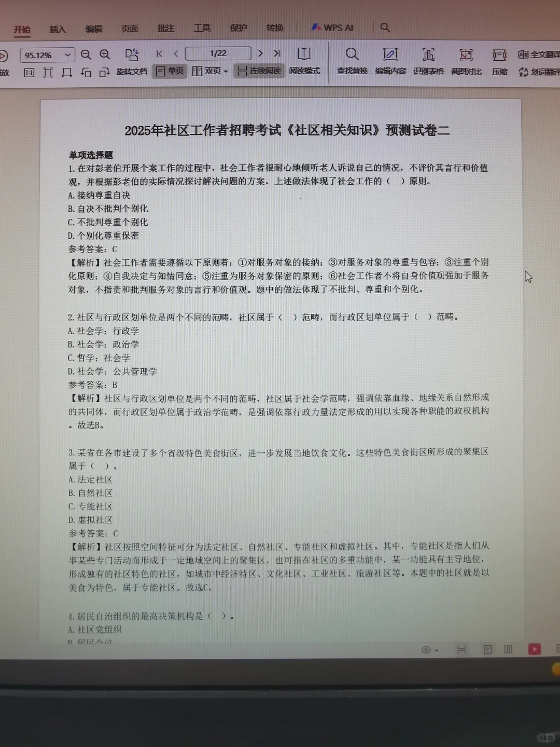This screenshot has width=560, height=747.
Task: Click the zoom out magnifier icon
Action: [x=86, y=54]
